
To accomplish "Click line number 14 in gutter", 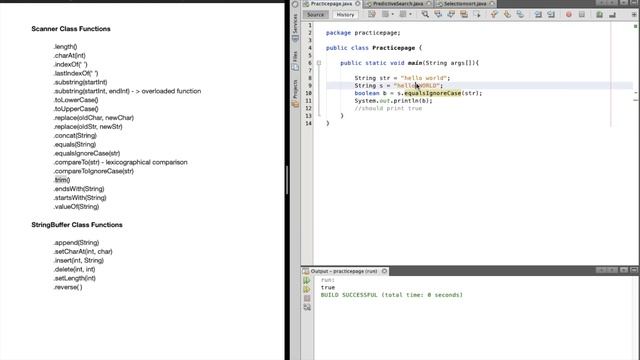I will coord(308,123).
